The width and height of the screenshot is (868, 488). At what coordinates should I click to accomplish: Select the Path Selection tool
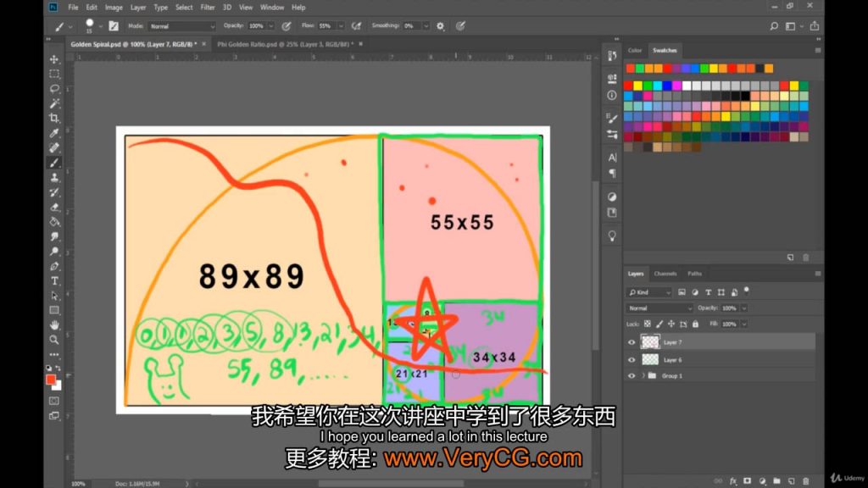click(54, 296)
